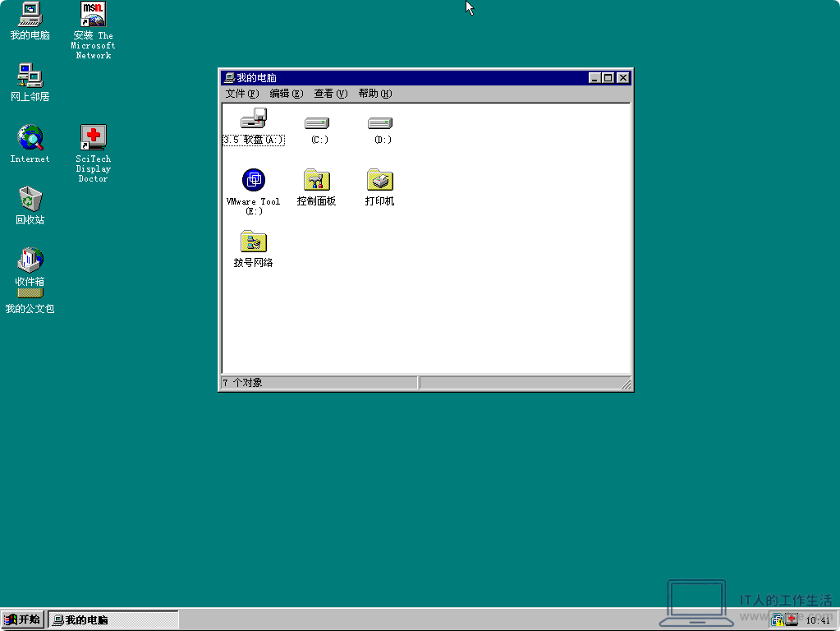Click the 我的电脑 taskbar button
This screenshot has height=631, width=840.
[x=113, y=619]
